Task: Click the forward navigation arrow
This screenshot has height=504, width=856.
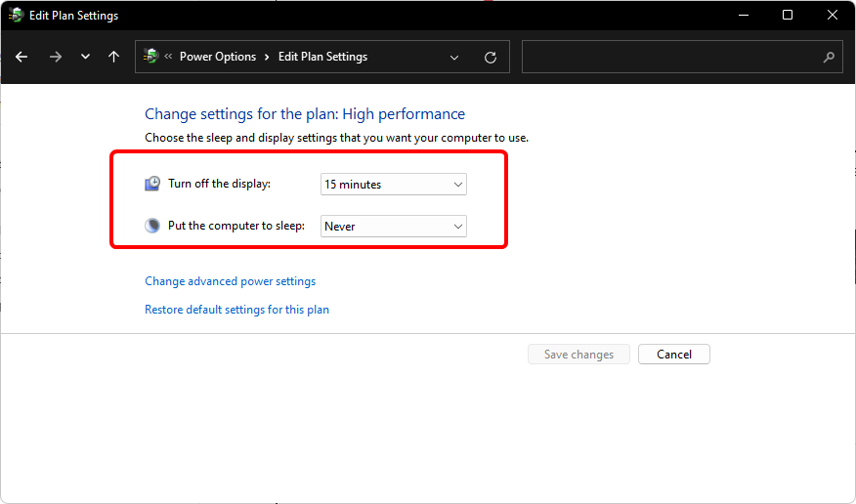Action: point(55,57)
